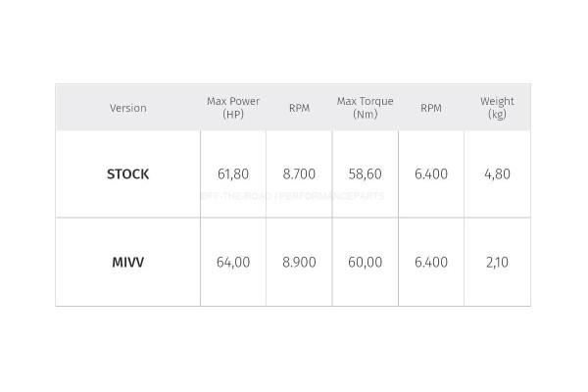Select the 60,00 torque cell
This screenshot has width=588, height=392.
365,262
